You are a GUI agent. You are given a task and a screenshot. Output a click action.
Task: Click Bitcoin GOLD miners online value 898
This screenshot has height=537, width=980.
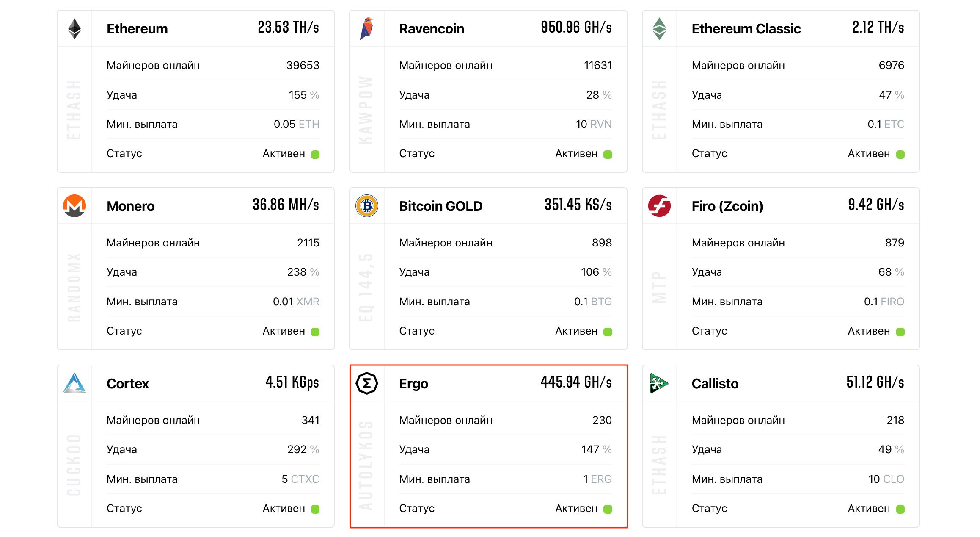(x=602, y=243)
